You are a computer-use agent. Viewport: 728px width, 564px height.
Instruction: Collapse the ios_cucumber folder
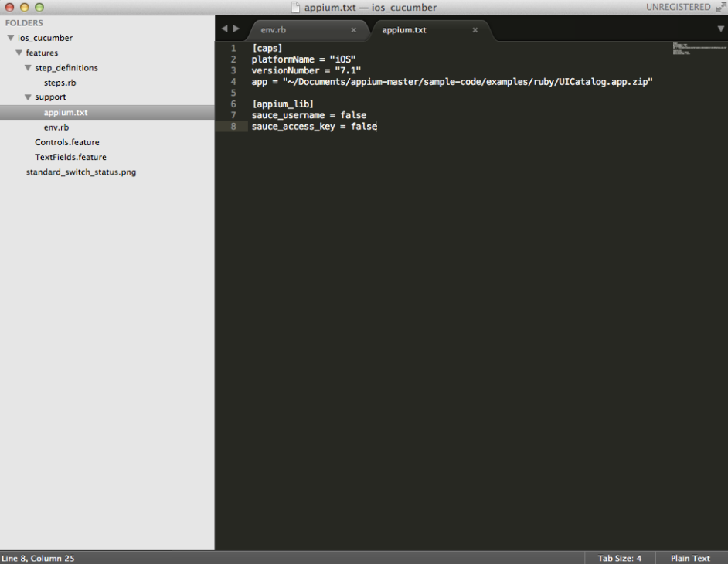[x=10, y=38]
